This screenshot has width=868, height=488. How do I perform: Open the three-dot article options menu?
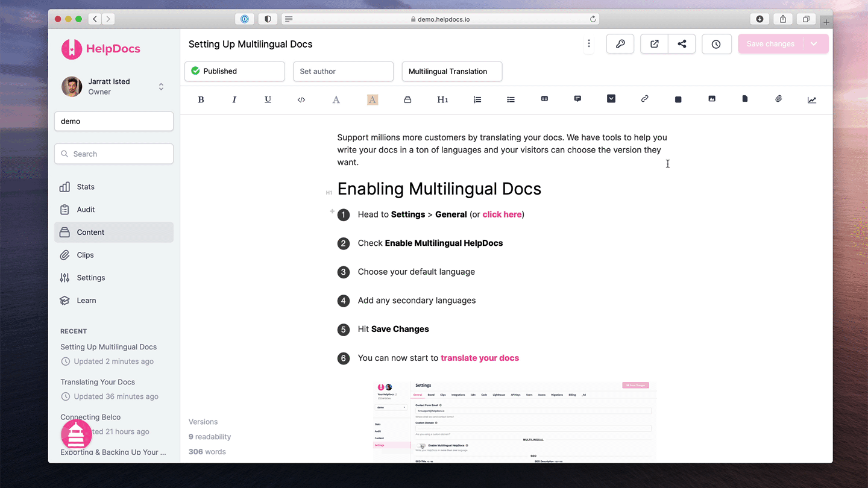pos(589,44)
